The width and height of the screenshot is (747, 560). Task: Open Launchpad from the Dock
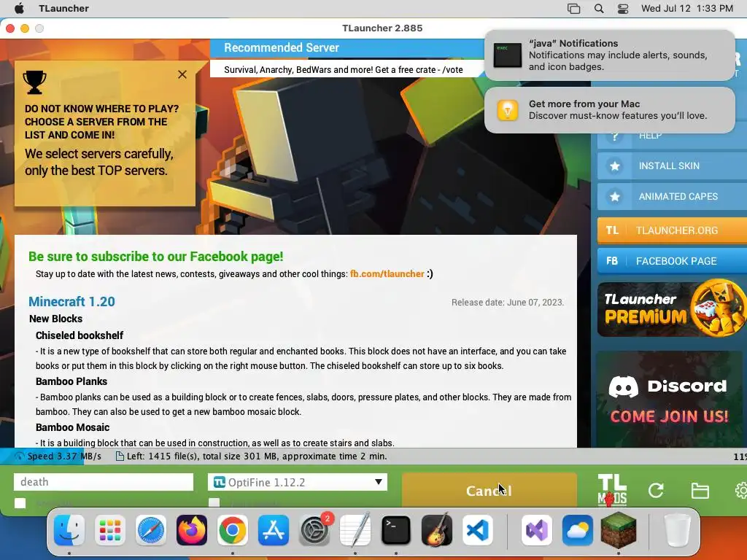(110, 530)
